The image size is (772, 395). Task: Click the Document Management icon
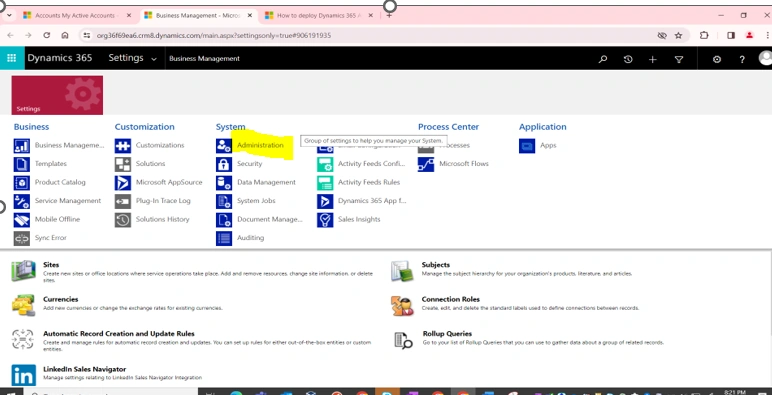click(224, 220)
